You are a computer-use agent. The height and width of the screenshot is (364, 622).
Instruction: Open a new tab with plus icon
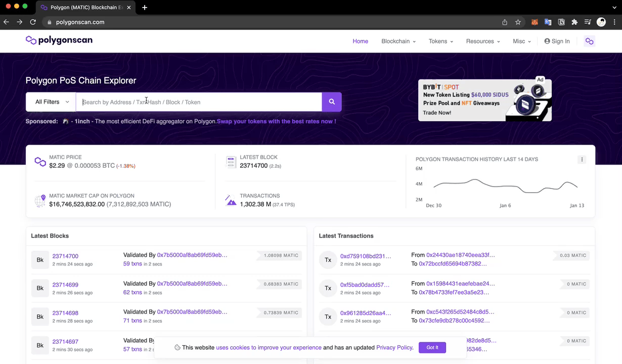tap(145, 8)
